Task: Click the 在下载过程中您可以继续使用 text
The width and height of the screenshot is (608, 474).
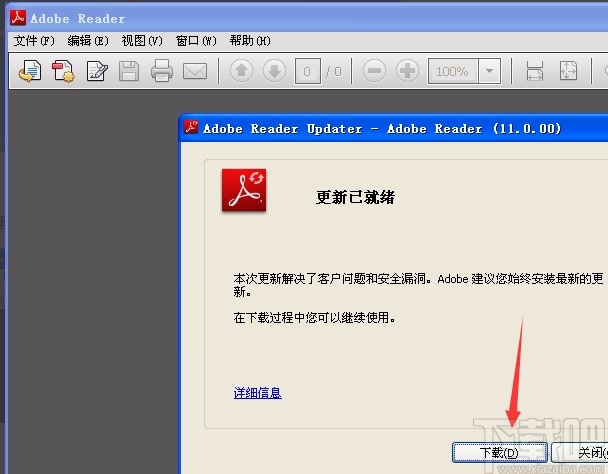Action: click(314, 318)
